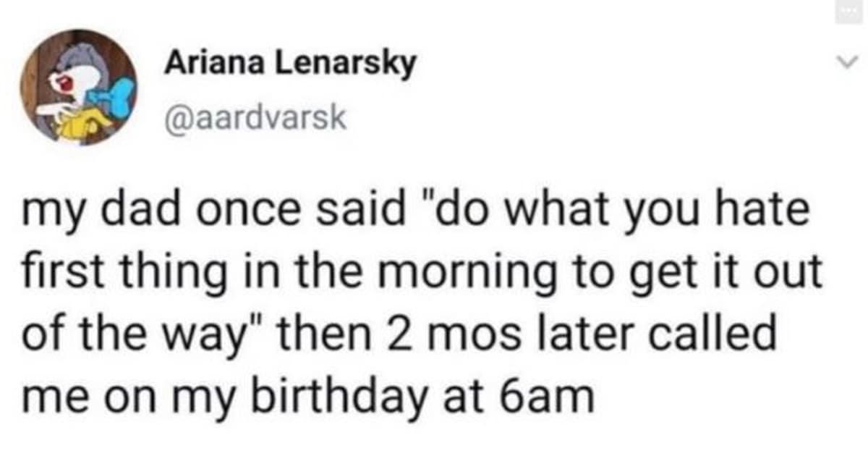
Task: Open the Ariana Lenarsky display name link
Action: click(291, 64)
